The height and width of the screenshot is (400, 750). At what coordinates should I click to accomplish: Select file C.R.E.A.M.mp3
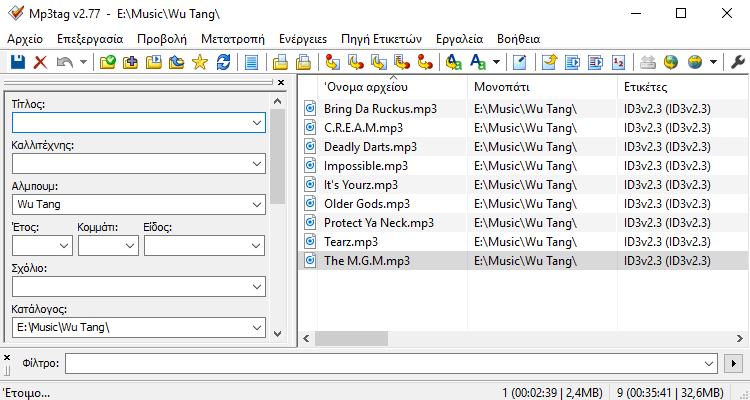[x=363, y=128]
